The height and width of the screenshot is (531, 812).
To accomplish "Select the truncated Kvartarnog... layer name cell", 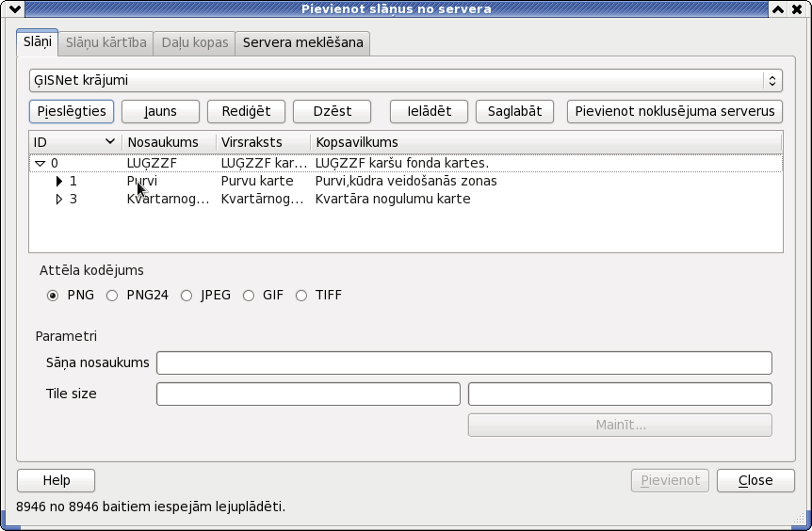I will pyautogui.click(x=168, y=200).
